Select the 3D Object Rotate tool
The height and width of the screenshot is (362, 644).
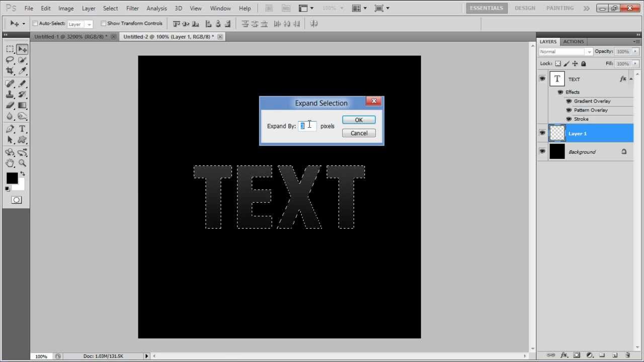10,152
